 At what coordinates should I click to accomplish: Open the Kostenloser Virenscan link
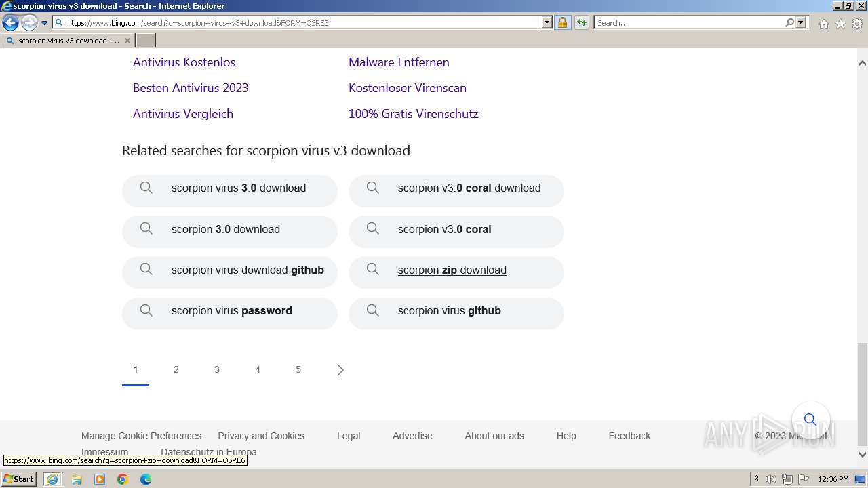(x=408, y=88)
